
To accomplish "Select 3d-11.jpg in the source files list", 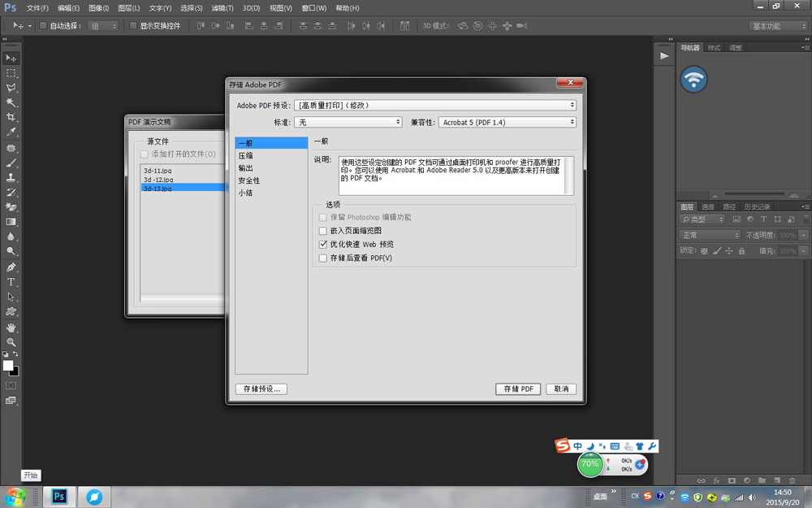I will tap(158, 170).
